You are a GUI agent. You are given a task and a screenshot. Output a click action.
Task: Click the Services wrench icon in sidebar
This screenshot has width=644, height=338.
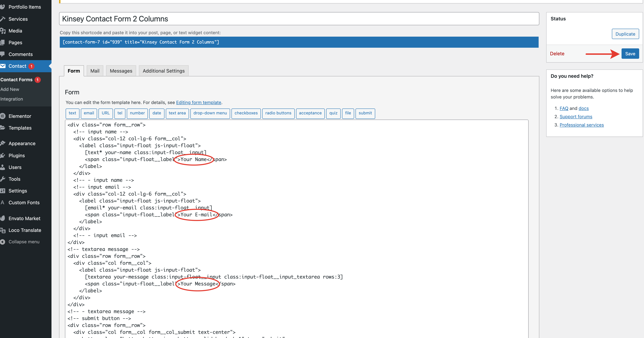coord(3,19)
